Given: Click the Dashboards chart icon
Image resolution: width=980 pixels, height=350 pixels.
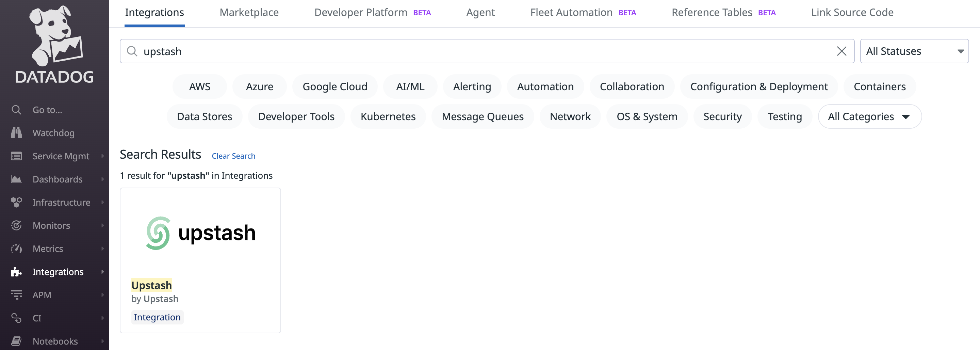Looking at the screenshot, I should 16,179.
